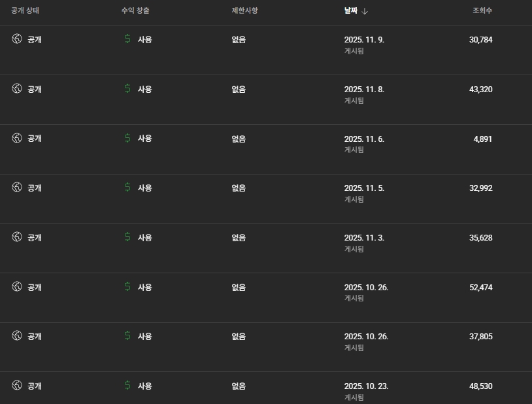Sort the list by the 날짜 column header

351,11
